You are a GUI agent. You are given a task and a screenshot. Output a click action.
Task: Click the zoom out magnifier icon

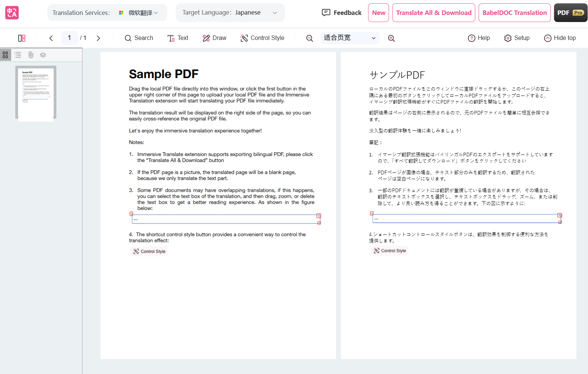pyautogui.click(x=309, y=38)
